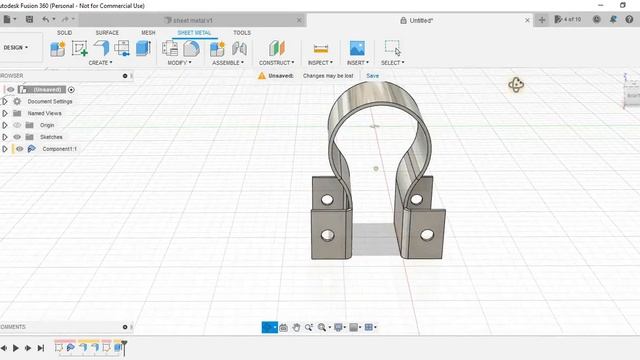Click the Unfold tool icon in Create
The height and width of the screenshot is (360, 640).
click(122, 49)
